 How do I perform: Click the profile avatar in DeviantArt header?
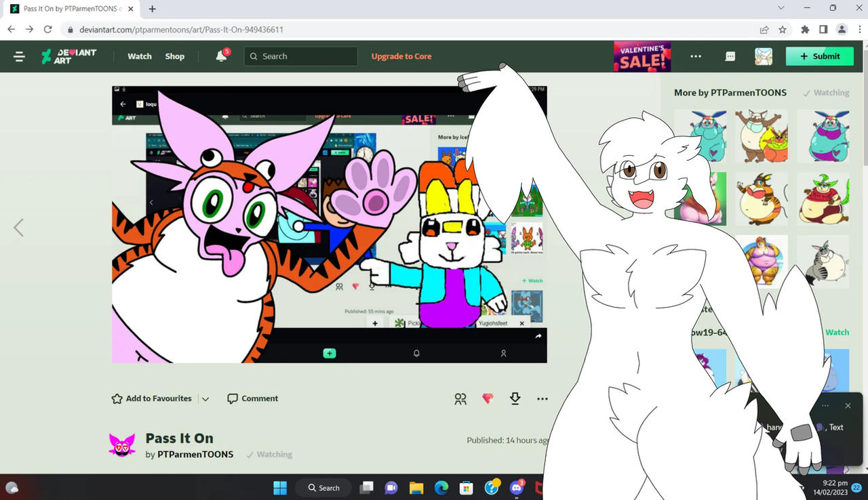[x=764, y=56]
